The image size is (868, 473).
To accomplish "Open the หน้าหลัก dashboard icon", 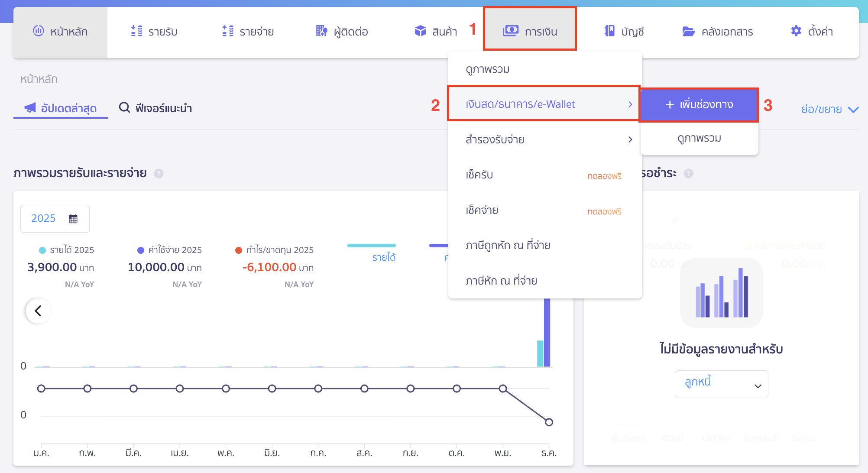I will (x=39, y=31).
